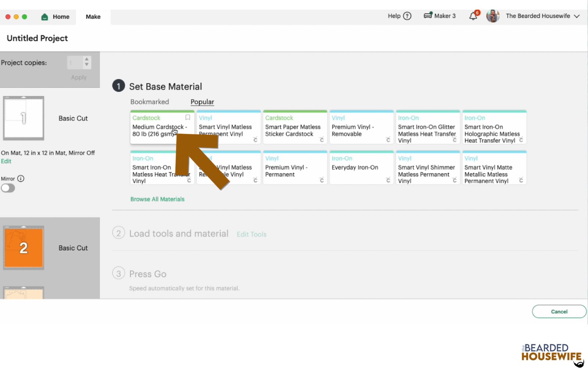Open the account dropdown chevron
The image size is (588, 374).
[x=576, y=16]
